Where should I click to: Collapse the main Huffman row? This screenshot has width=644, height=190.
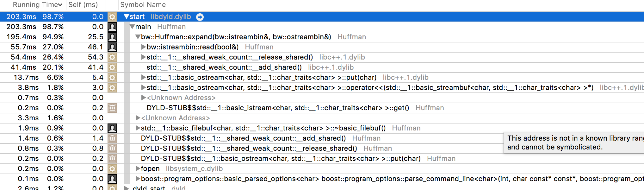tap(132, 27)
